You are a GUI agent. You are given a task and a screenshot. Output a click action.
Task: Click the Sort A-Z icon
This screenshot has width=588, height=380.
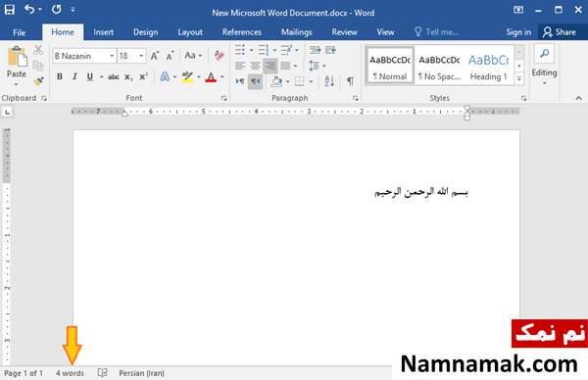click(329, 81)
